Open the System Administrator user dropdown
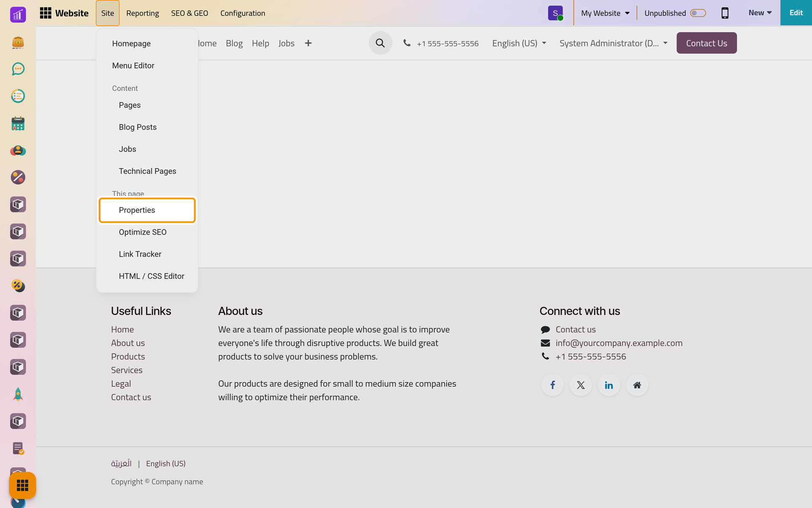812x508 pixels. point(613,43)
